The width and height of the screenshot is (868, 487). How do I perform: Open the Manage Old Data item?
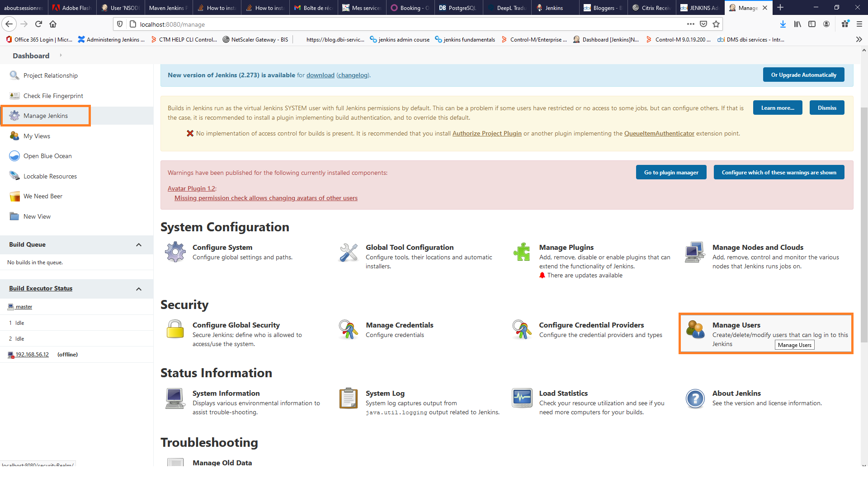[222, 463]
